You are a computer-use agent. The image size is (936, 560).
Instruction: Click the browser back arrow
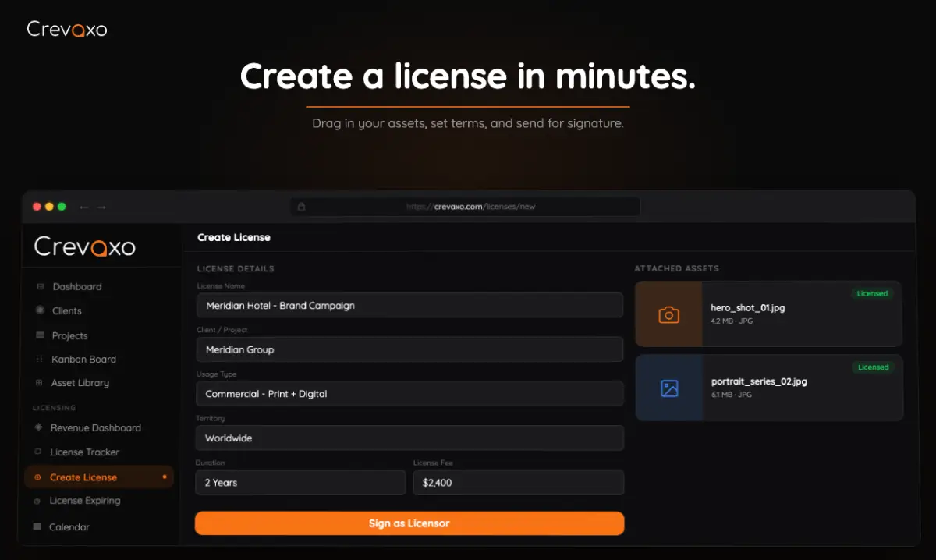pos(83,207)
